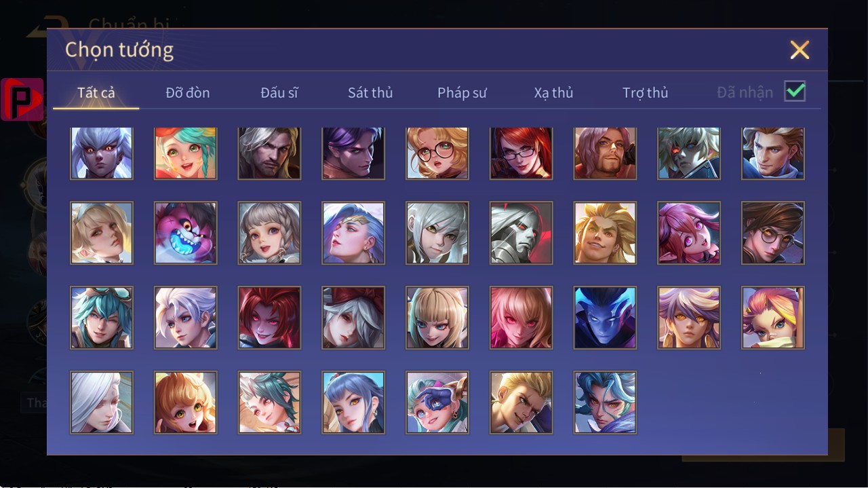Pick the red-haired woman wearing black glasses
Screen dimensions: 868x488
(x=521, y=153)
